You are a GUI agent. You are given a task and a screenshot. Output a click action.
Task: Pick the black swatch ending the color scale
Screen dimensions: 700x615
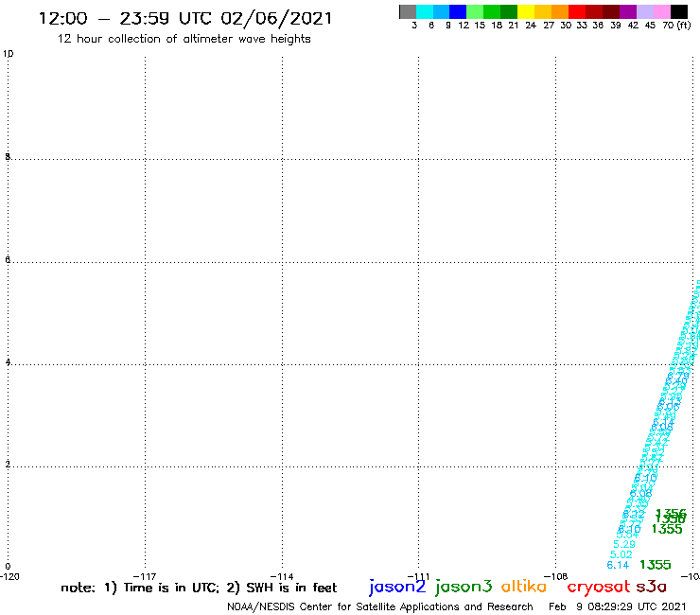(x=679, y=11)
